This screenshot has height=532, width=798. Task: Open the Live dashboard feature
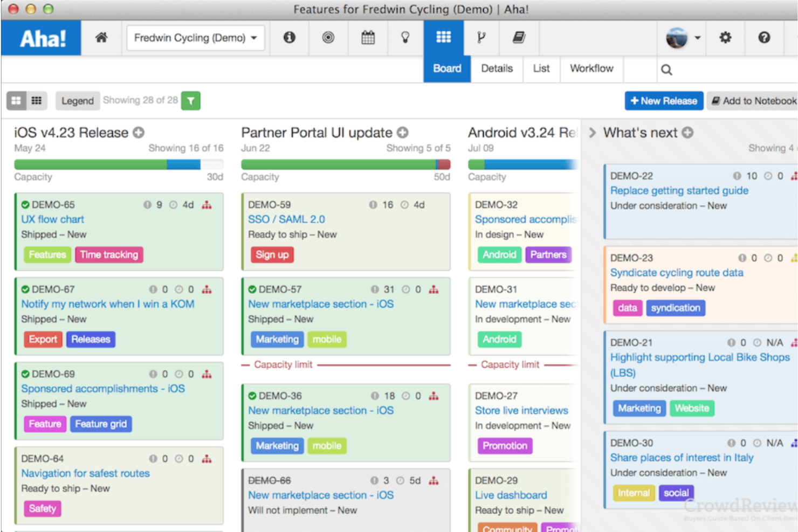[x=511, y=495]
